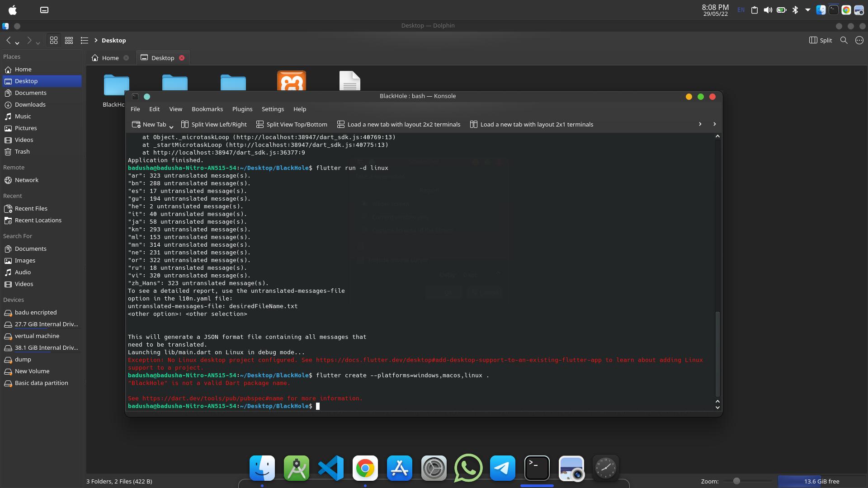Open Dolphin search with magnifier icon

(x=844, y=40)
